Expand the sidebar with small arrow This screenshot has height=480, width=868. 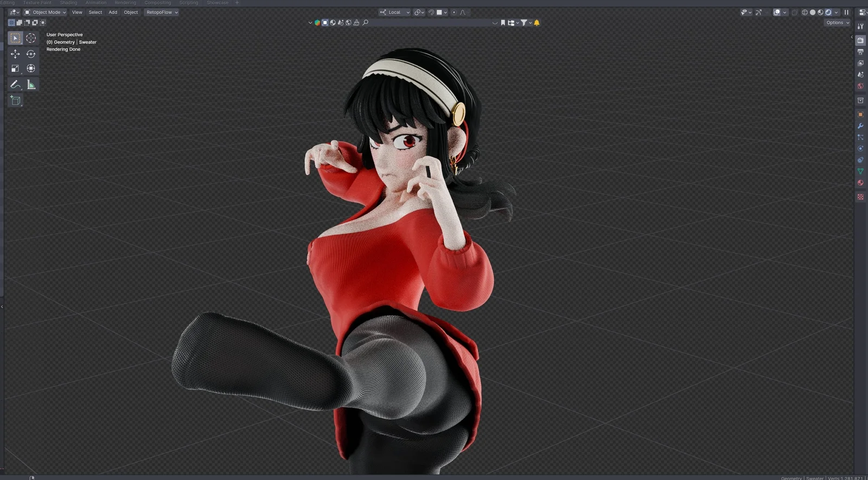(852, 37)
